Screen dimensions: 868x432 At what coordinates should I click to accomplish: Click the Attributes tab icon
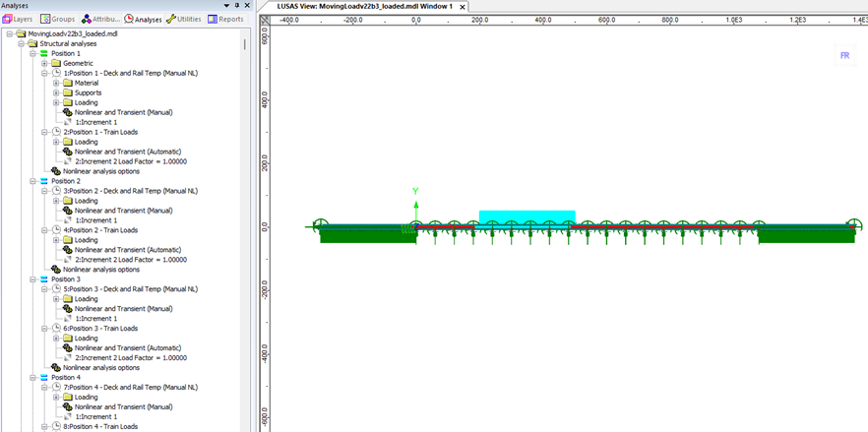pyautogui.click(x=88, y=19)
